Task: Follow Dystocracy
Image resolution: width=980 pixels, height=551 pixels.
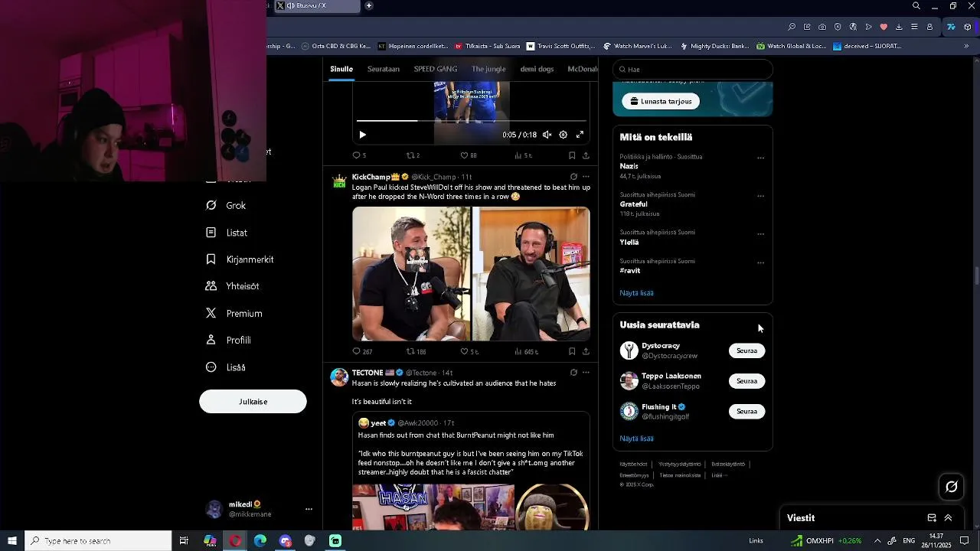Action: pyautogui.click(x=746, y=350)
